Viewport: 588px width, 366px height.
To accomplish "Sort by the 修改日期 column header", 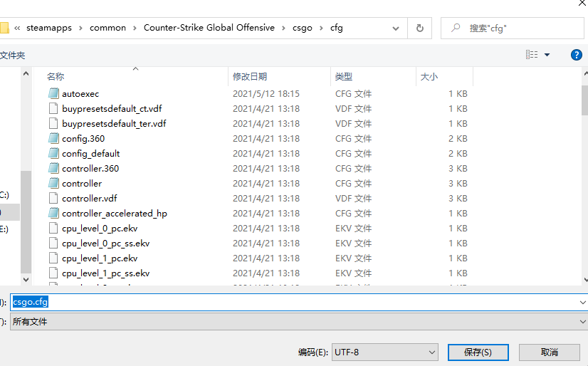I will pyautogui.click(x=250, y=76).
